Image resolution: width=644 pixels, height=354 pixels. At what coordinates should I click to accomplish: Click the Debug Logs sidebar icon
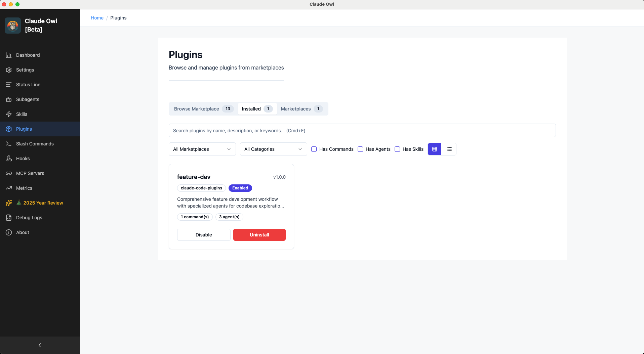[x=8, y=218]
